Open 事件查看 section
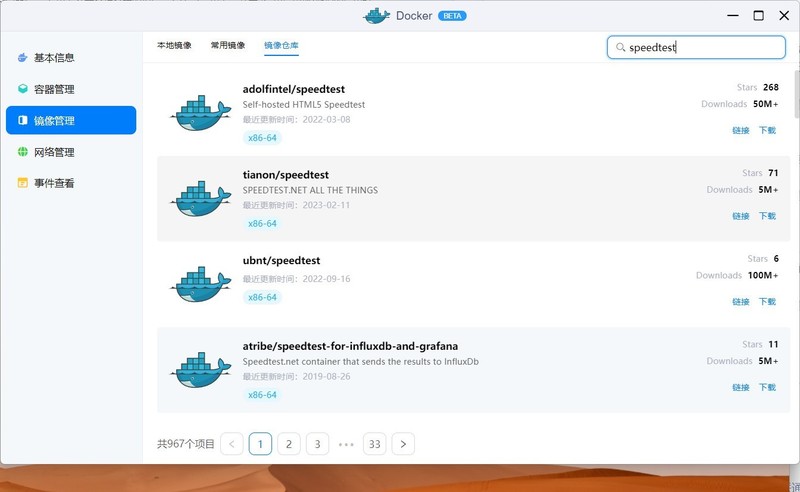This screenshot has height=492, width=800. click(x=71, y=183)
